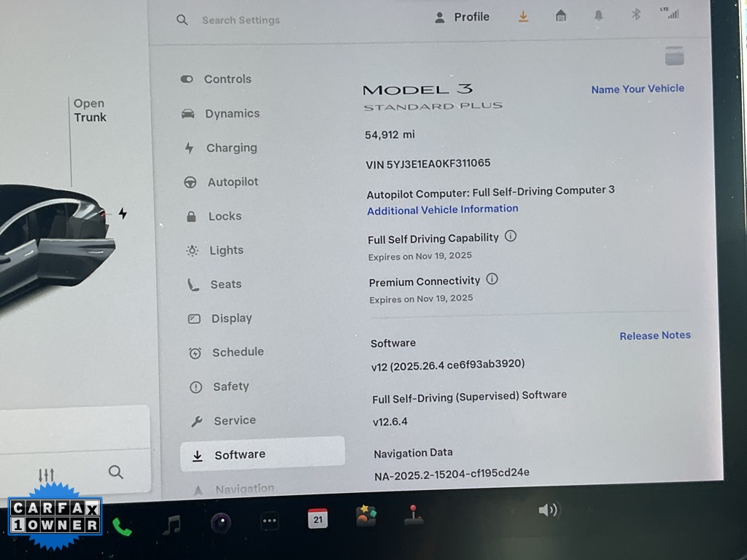Select the Software settings section
Image resolution: width=747 pixels, height=560 pixels.
(x=262, y=455)
